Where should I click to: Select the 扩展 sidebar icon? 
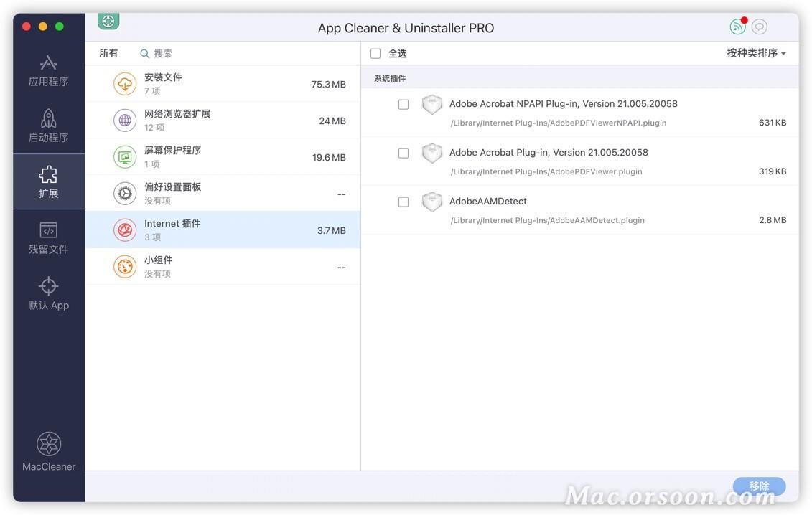[x=48, y=181]
